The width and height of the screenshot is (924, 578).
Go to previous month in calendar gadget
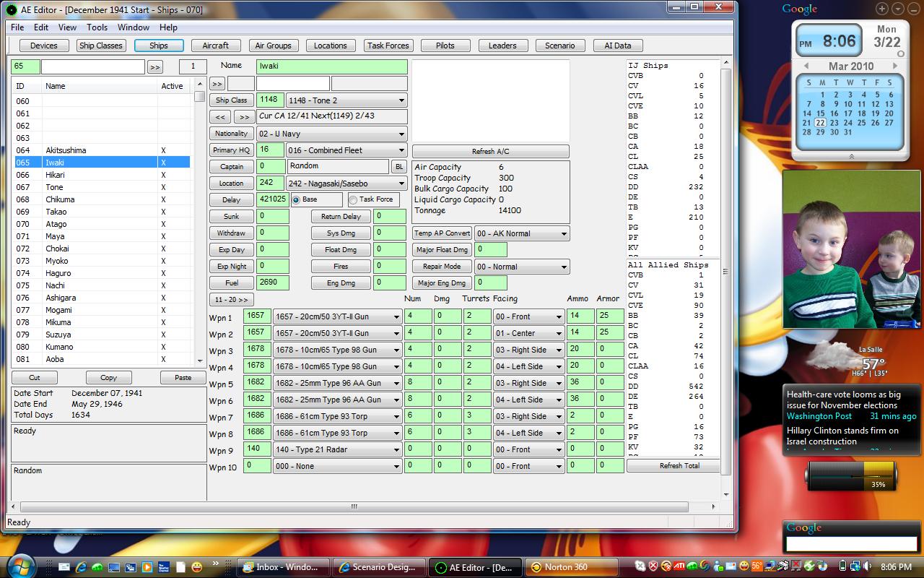coord(806,66)
